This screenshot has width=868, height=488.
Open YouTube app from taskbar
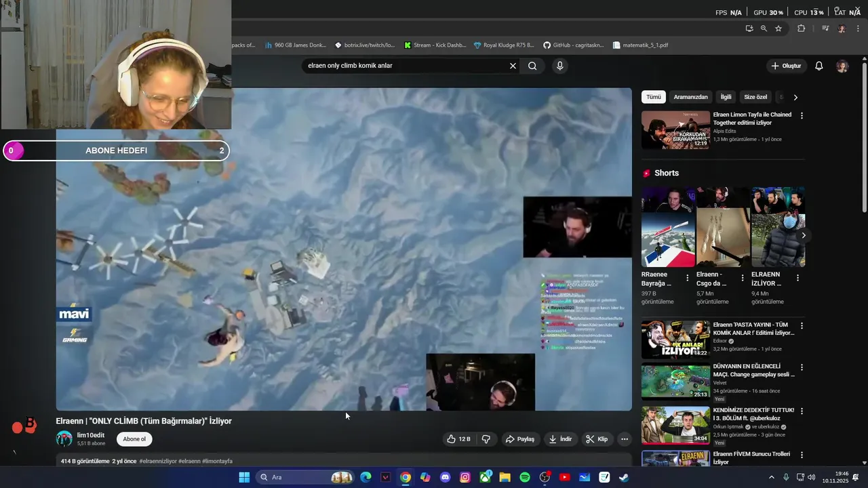pyautogui.click(x=564, y=477)
